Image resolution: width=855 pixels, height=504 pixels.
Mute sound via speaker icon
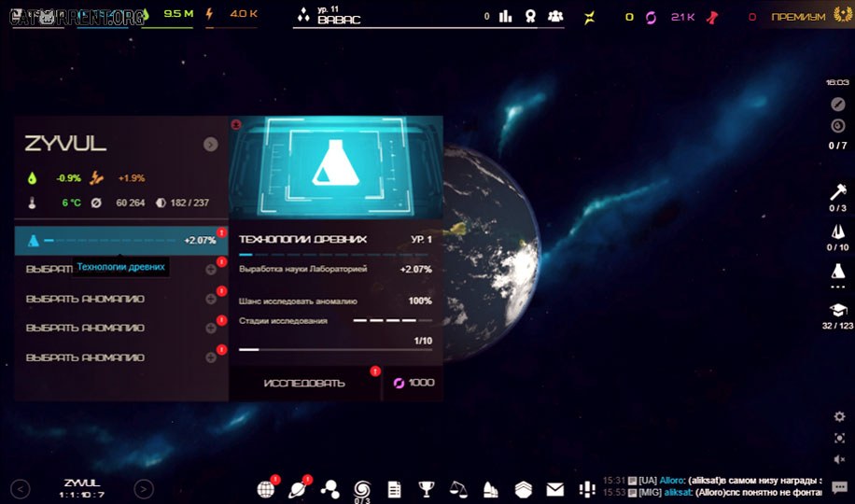point(840,459)
